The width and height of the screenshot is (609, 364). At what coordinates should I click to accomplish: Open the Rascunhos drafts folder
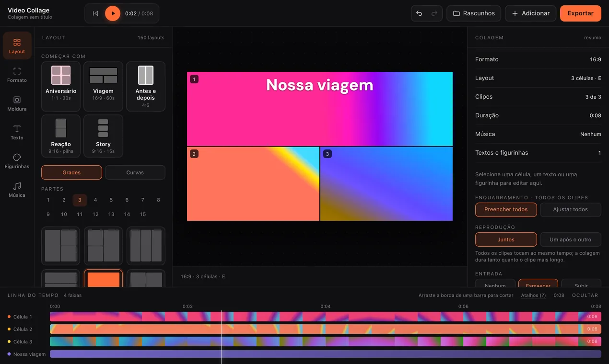(x=474, y=13)
